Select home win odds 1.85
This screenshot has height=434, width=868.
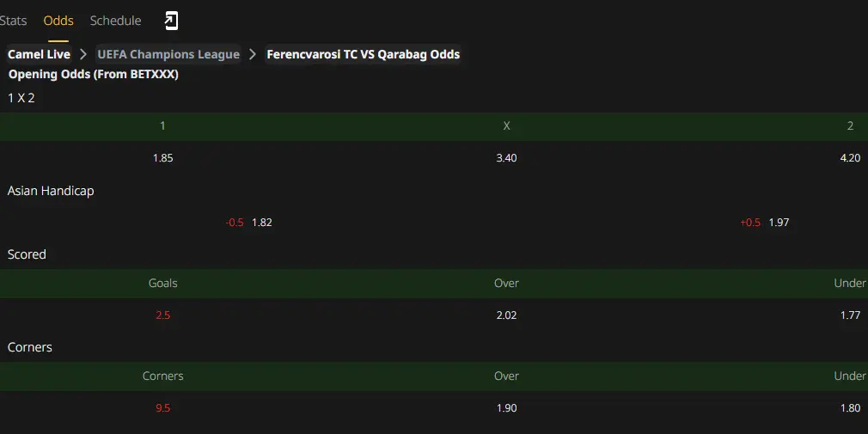tap(162, 158)
